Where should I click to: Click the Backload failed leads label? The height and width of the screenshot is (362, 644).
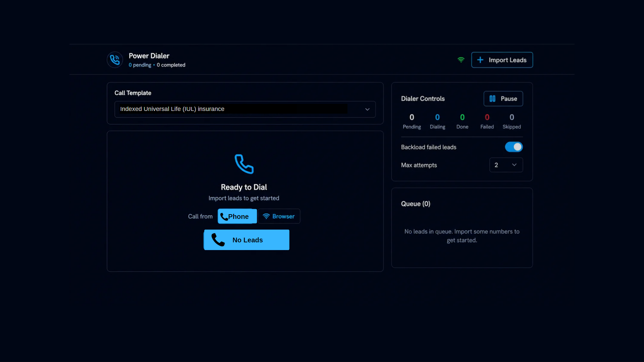[429, 147]
